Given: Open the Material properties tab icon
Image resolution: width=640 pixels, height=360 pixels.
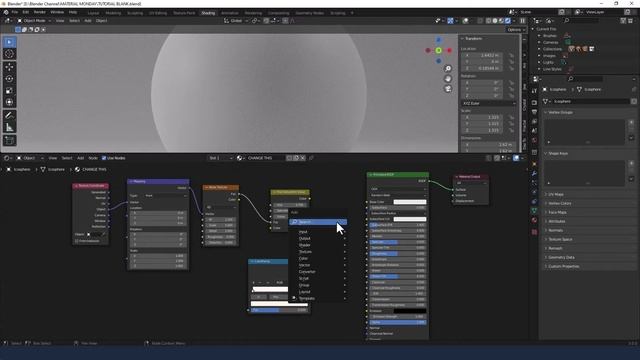Looking at the screenshot, I should [534, 220].
